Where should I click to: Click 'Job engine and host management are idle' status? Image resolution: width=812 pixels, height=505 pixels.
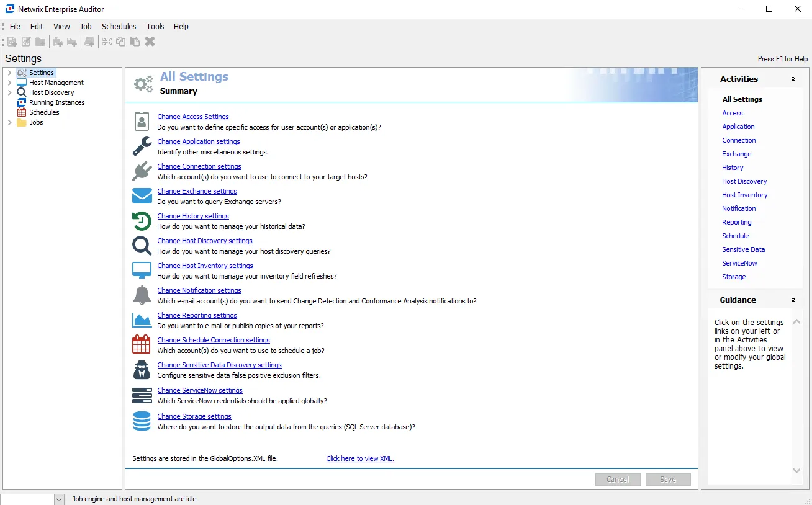point(134,499)
